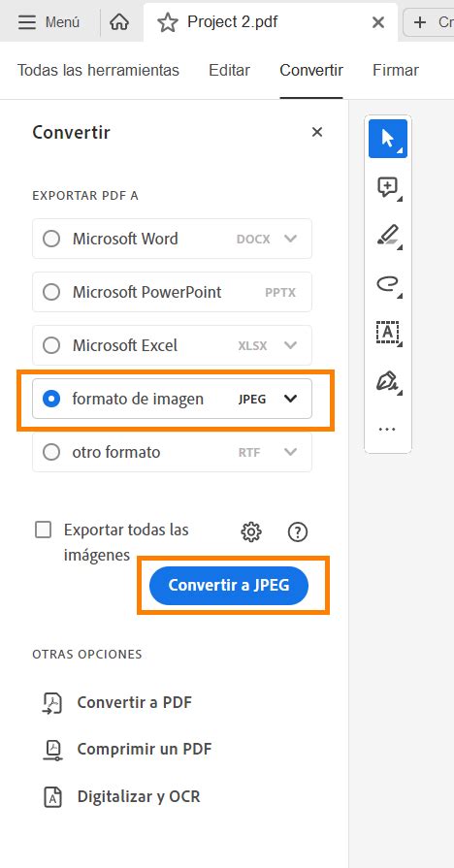Switch to the Editar tab
This screenshot has height=868, width=454.
click(229, 70)
